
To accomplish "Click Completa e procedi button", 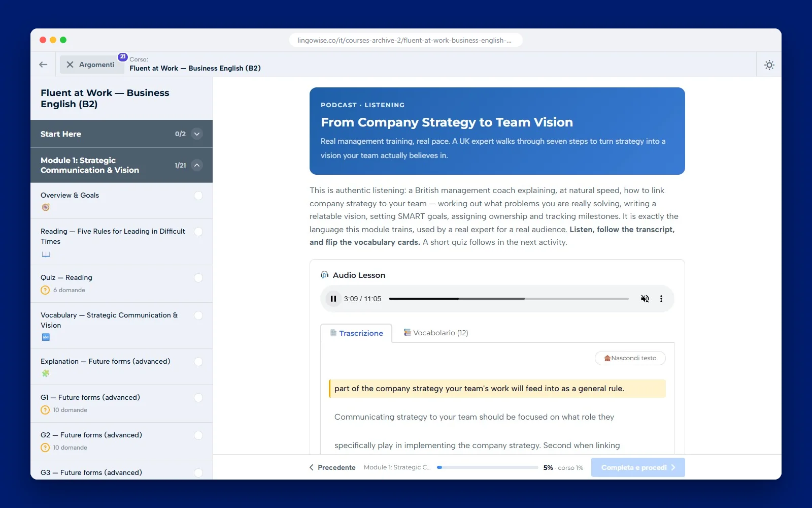I will click(x=638, y=467).
